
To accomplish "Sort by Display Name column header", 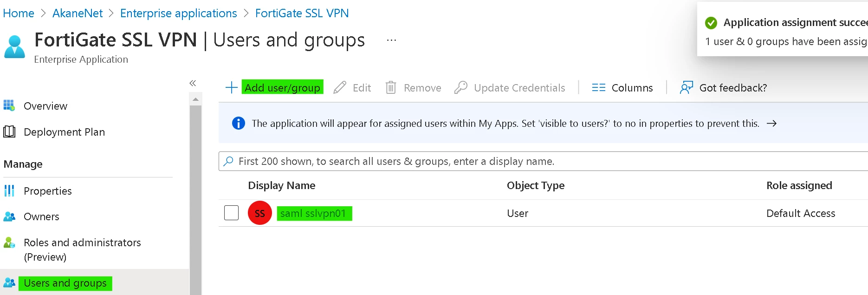I will click(281, 185).
